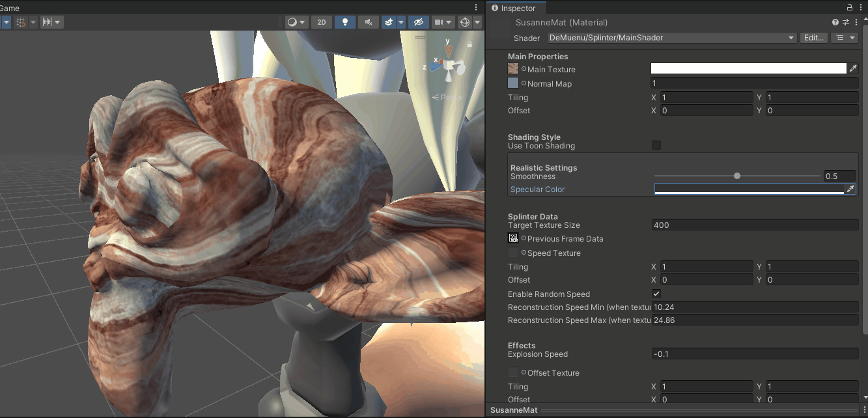
Task: Pick Specular Color with eyedropper
Action: pos(850,189)
